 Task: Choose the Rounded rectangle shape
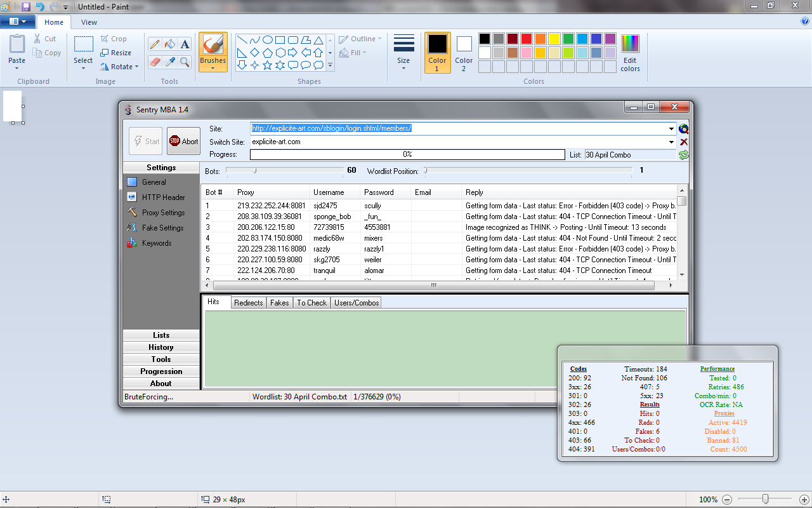pos(292,39)
